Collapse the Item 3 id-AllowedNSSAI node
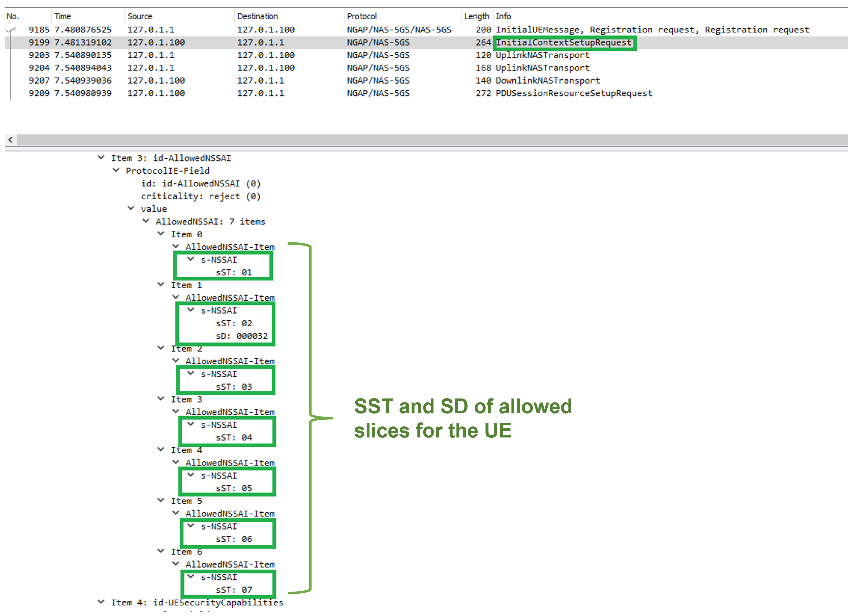Screen dimensions: 854x616 click(101, 158)
